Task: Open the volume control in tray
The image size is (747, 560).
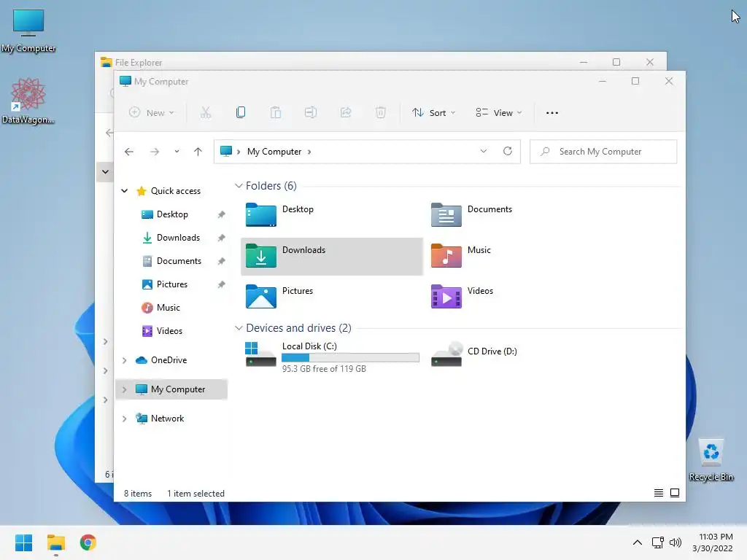Action: click(x=676, y=542)
